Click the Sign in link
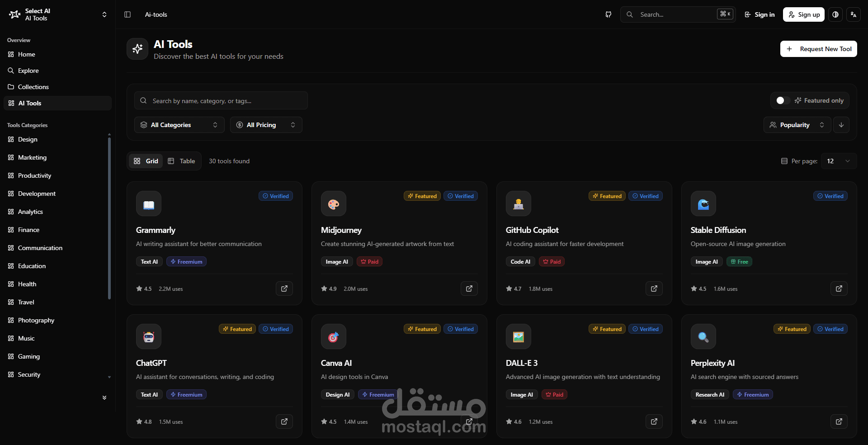The image size is (868, 445). tap(759, 14)
